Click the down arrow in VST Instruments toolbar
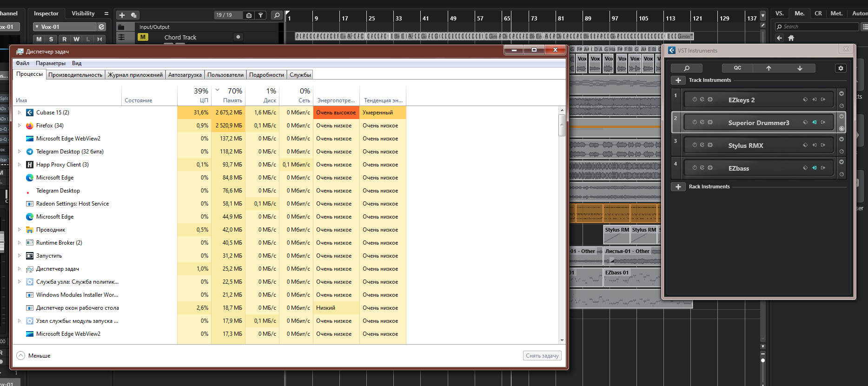868x386 pixels. tap(800, 68)
